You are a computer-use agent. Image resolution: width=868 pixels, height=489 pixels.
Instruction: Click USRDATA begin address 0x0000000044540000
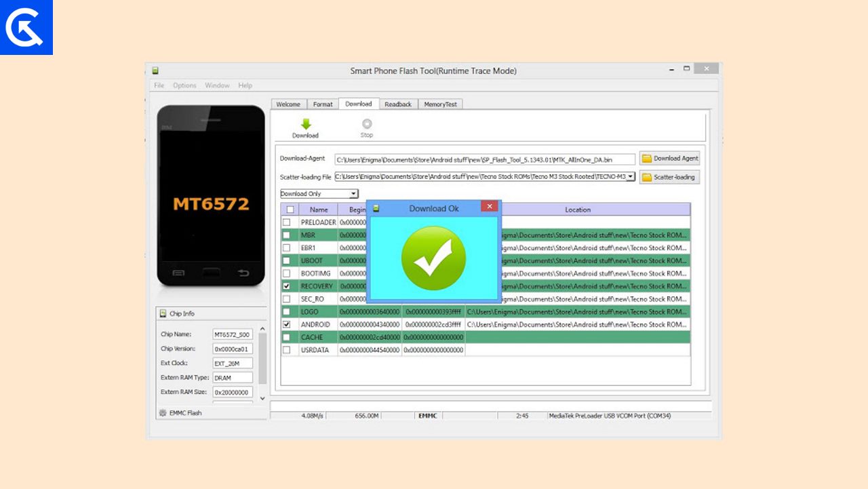point(370,350)
